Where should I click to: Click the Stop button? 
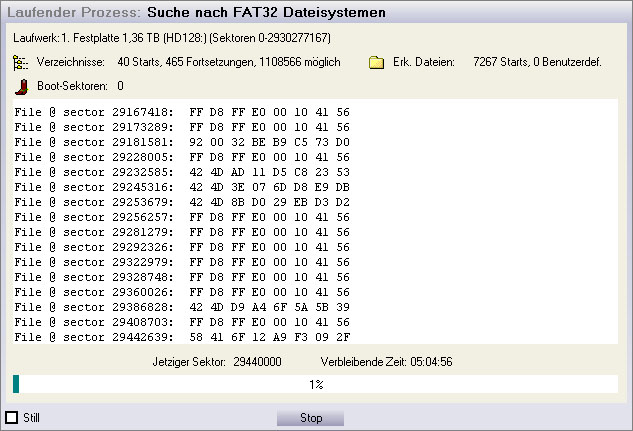pos(310,418)
